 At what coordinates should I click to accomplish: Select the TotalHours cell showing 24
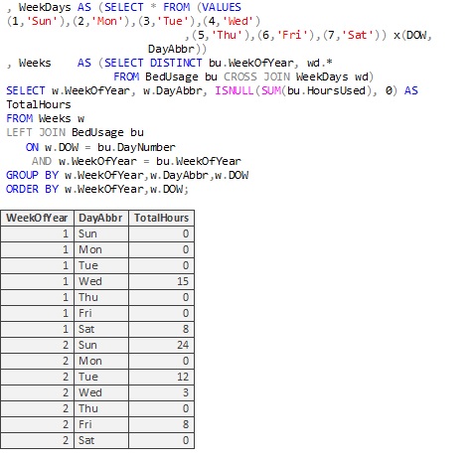tap(161, 345)
